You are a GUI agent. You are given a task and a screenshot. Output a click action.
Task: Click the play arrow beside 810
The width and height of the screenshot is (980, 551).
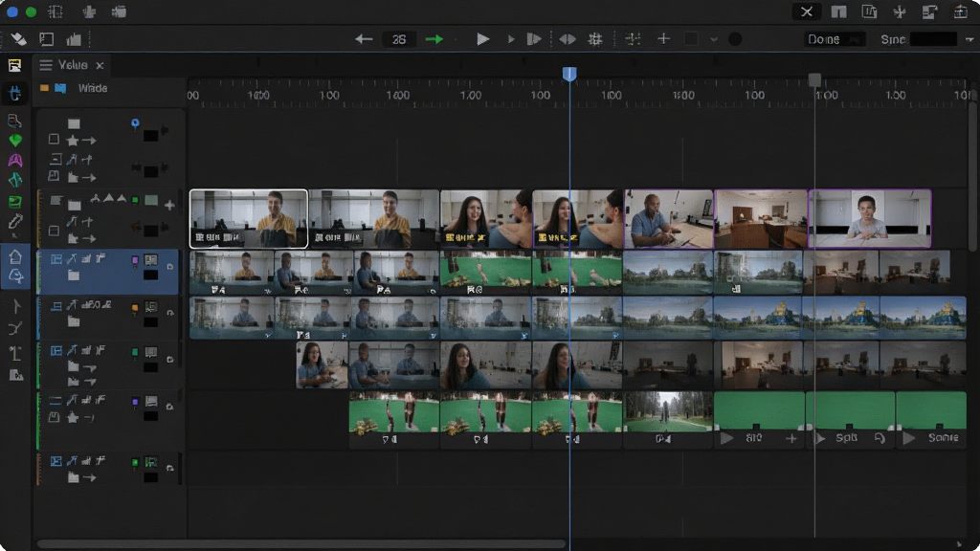pyautogui.click(x=726, y=438)
